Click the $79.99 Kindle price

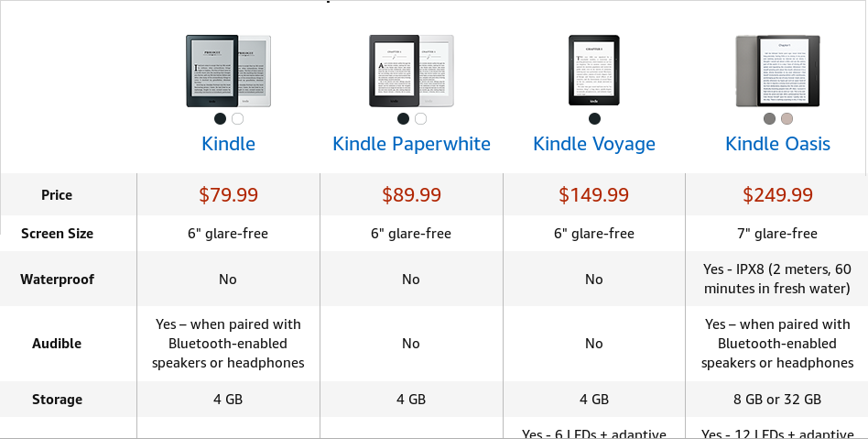pos(228,194)
